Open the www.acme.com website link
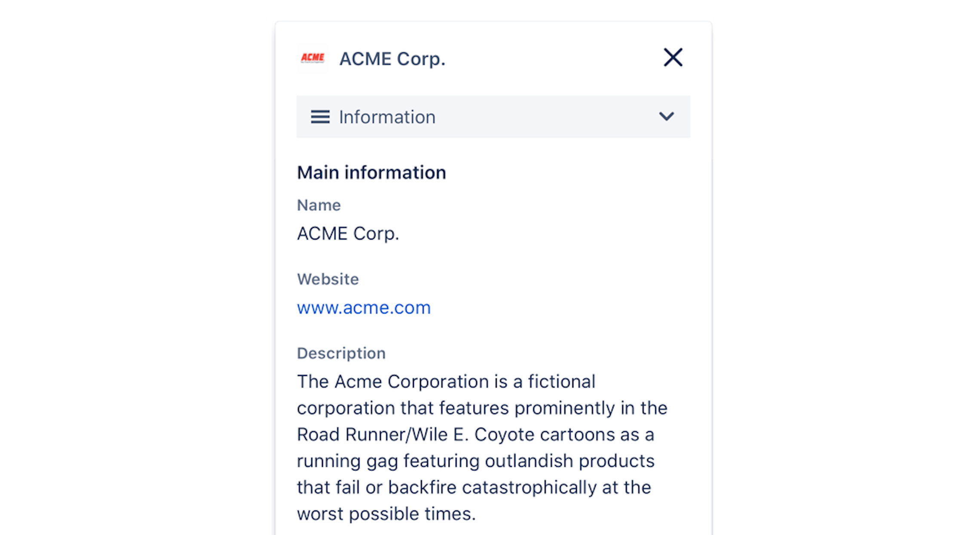This screenshot has width=980, height=535. point(364,308)
